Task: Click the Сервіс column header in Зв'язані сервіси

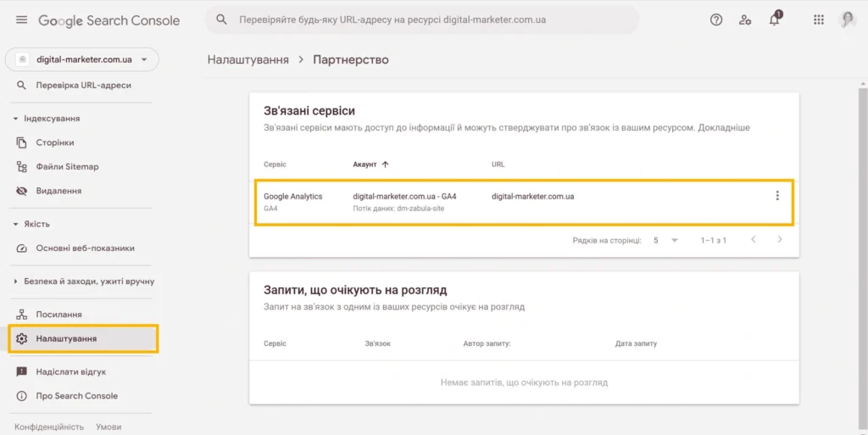Action: [275, 165]
